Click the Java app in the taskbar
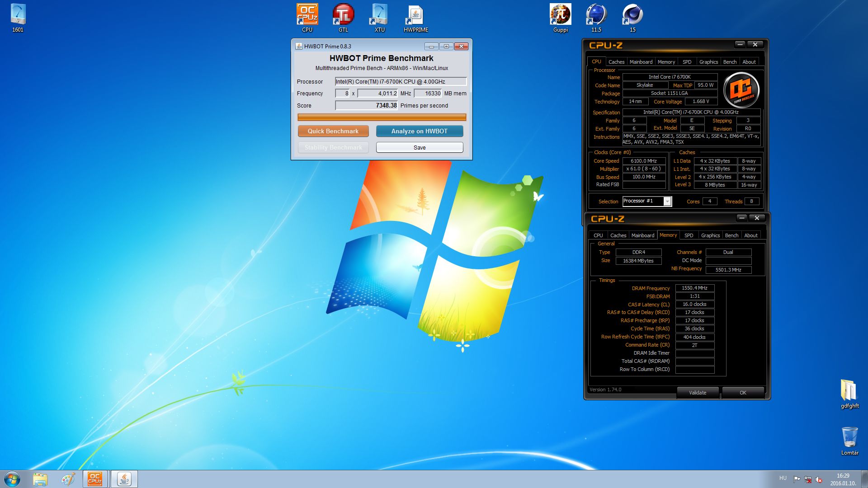Screen dimensions: 868x488 [x=124, y=479]
